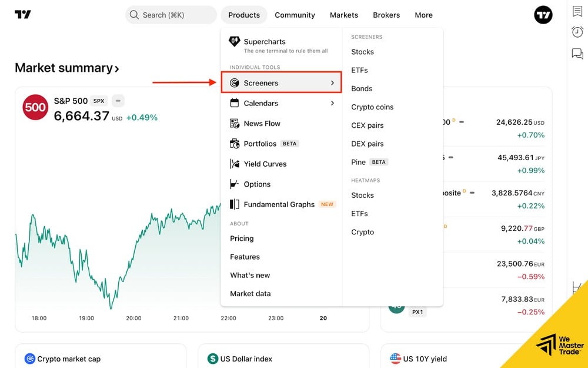Open the Alerts panel from the right sidebar

point(577,32)
